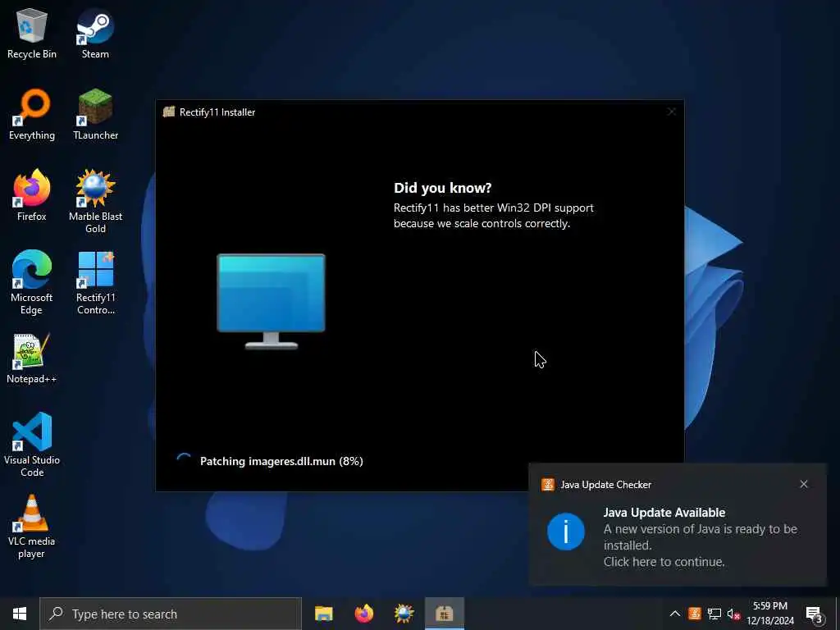The image size is (840, 630).
Task: Click the Rectify11 Control Center shortcut
Action: click(x=95, y=283)
